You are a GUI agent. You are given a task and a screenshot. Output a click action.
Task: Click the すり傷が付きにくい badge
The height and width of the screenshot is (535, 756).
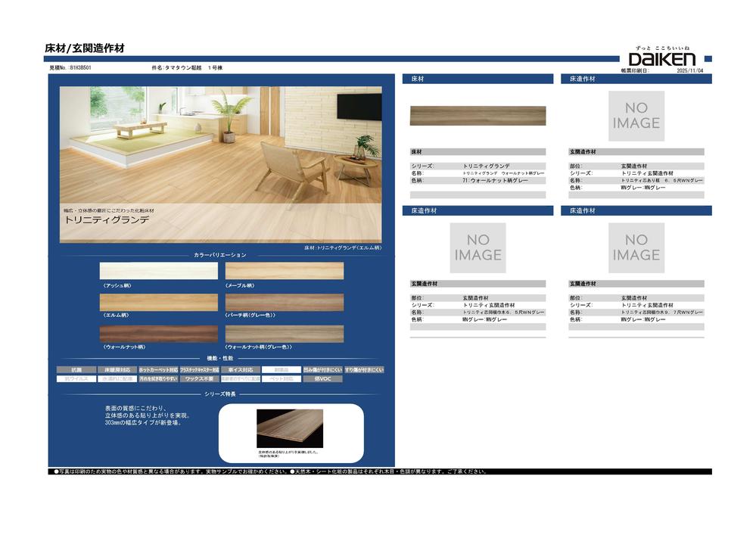[364, 370]
